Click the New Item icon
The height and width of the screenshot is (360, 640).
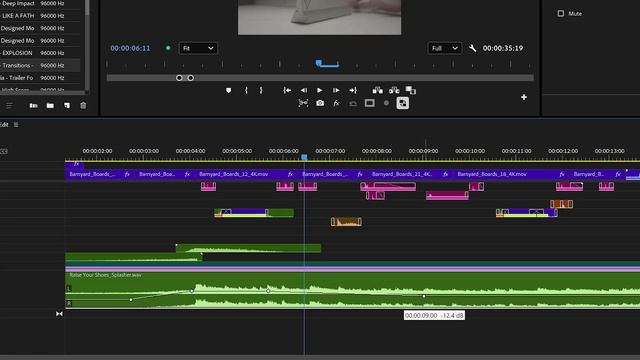point(67,106)
